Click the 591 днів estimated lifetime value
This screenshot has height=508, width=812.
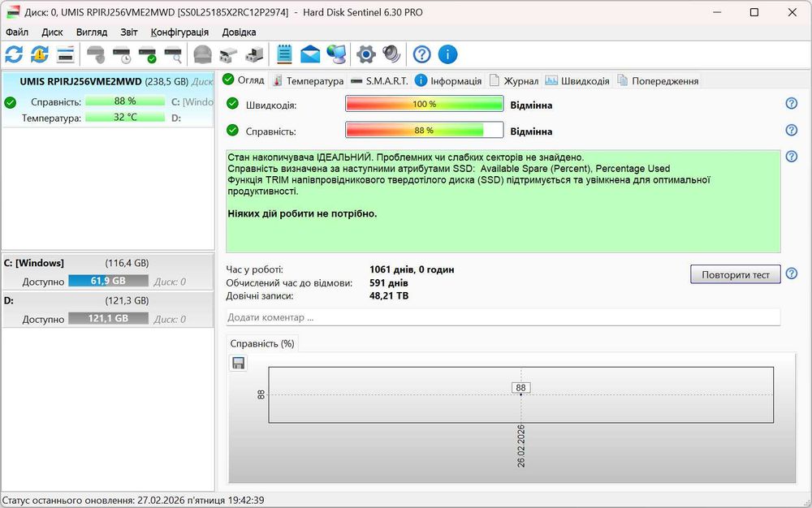pyautogui.click(x=388, y=283)
